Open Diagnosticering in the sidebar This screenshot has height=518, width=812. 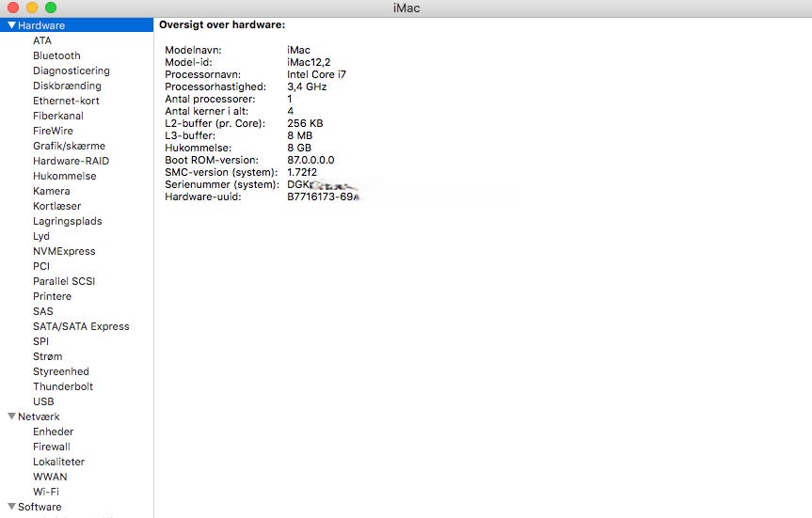(x=72, y=71)
